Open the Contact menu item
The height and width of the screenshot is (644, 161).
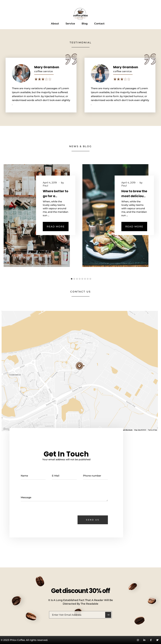coord(99,23)
